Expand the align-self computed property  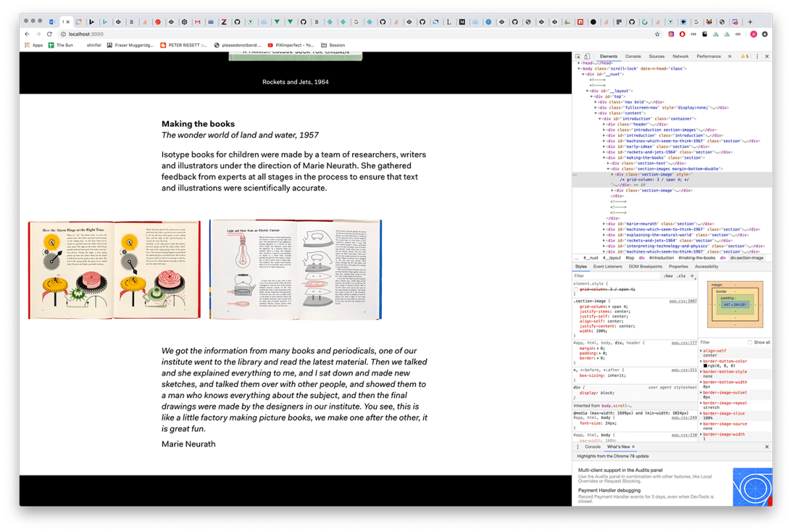click(701, 350)
